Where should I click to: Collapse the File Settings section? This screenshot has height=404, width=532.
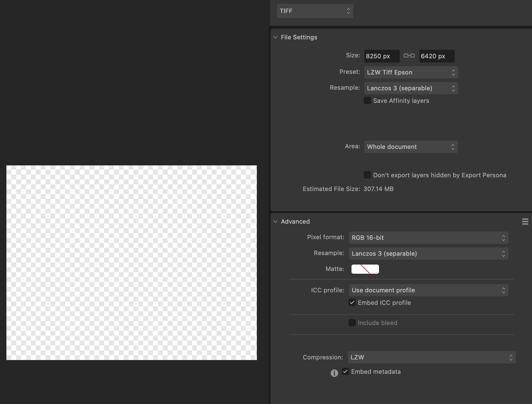tap(275, 37)
